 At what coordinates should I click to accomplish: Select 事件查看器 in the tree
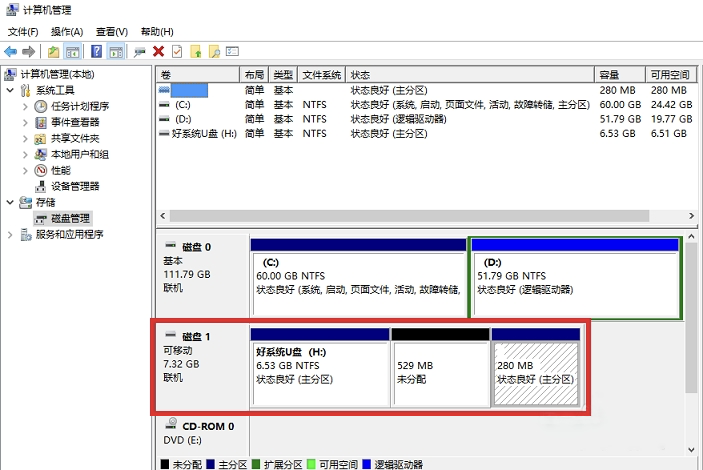(x=75, y=122)
